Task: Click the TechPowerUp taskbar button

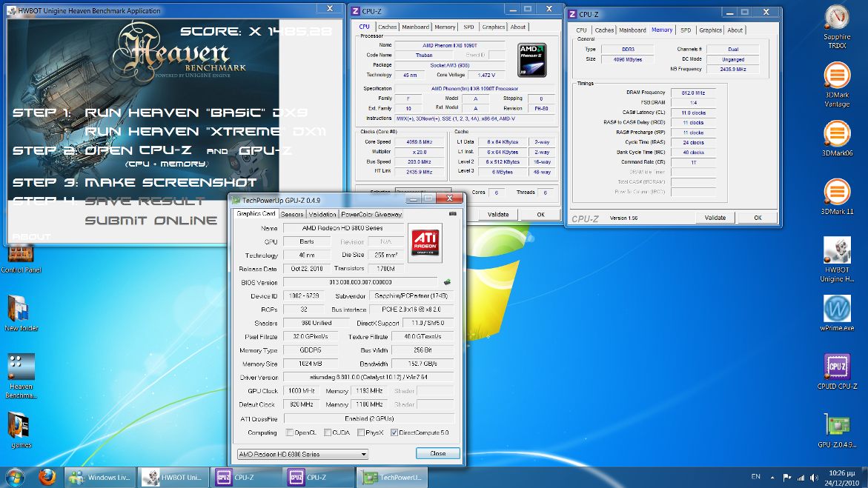Action: click(x=392, y=477)
